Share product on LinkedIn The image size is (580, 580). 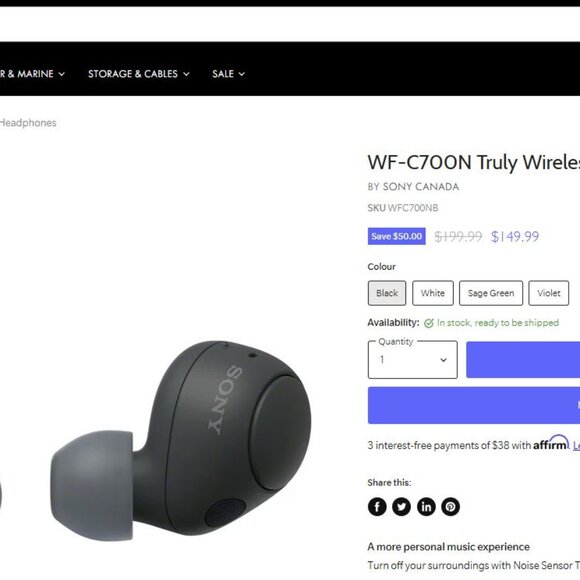tap(426, 506)
